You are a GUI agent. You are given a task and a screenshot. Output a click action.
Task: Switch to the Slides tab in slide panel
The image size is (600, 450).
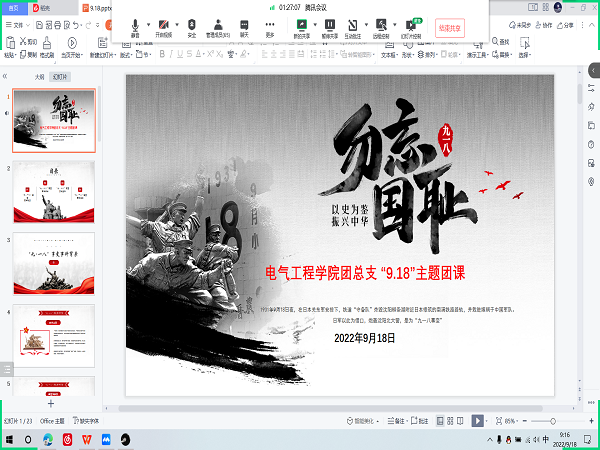point(61,76)
